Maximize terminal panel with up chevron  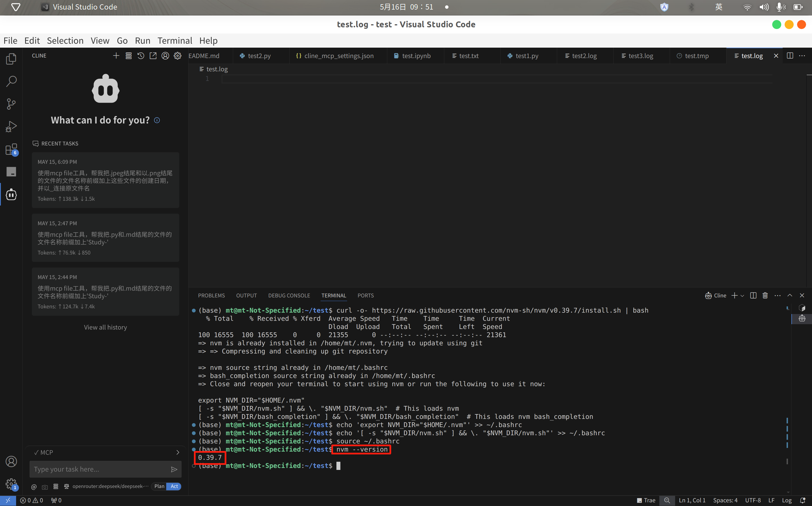click(789, 295)
